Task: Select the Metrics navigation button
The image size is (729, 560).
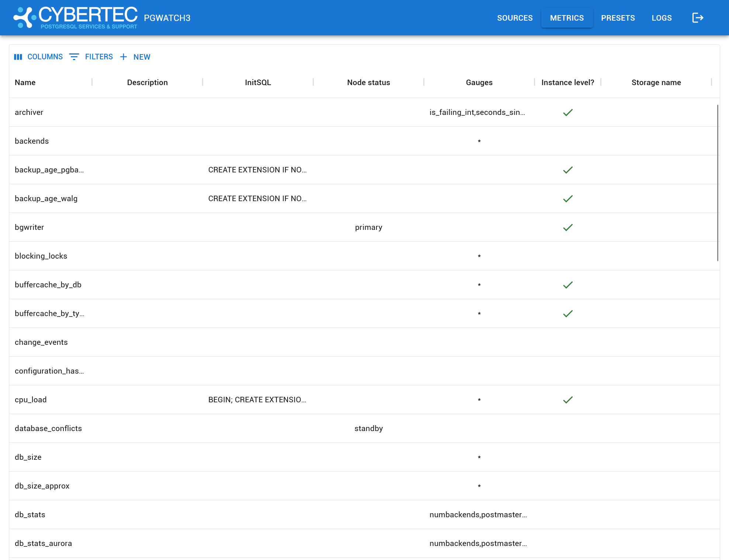Action: click(567, 18)
